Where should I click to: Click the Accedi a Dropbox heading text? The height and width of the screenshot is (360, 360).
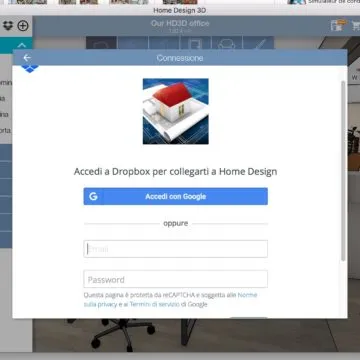175,172
